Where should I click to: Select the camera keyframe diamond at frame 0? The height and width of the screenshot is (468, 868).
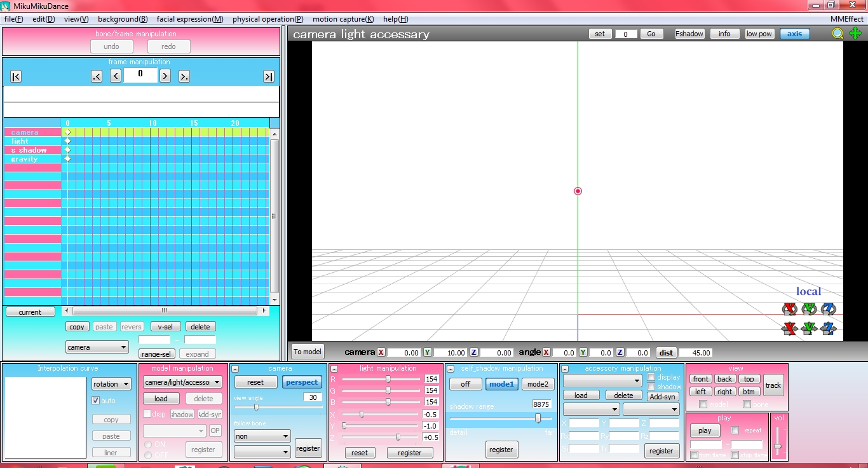[67, 132]
